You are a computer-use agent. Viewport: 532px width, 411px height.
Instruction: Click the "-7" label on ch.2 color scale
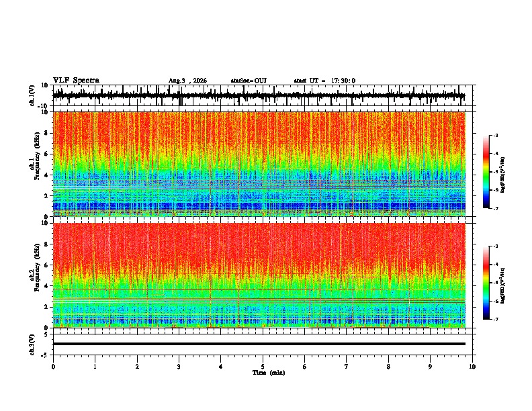(x=495, y=319)
